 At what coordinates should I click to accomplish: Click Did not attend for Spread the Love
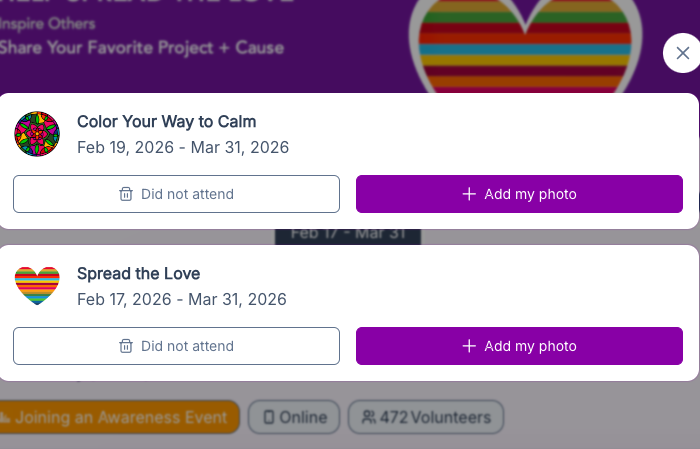[176, 346]
